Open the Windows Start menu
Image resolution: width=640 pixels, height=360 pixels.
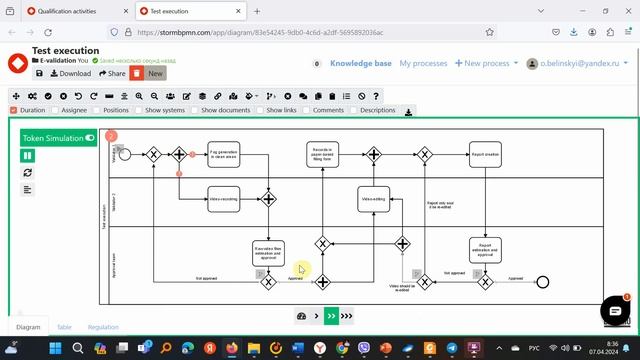55,348
